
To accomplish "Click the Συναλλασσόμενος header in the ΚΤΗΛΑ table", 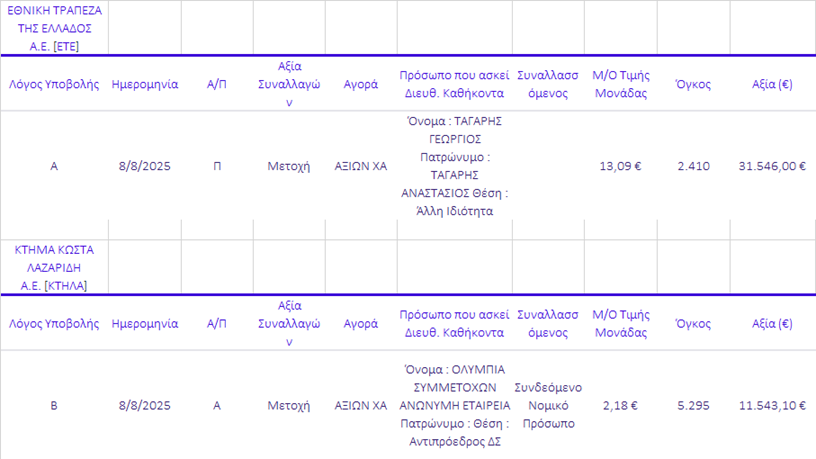I will pyautogui.click(x=548, y=324).
